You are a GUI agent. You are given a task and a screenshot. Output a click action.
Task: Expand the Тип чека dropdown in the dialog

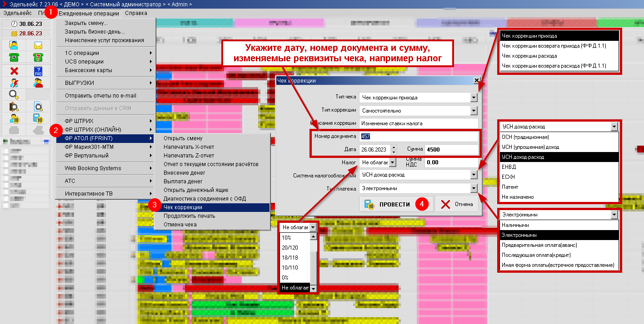tap(474, 97)
